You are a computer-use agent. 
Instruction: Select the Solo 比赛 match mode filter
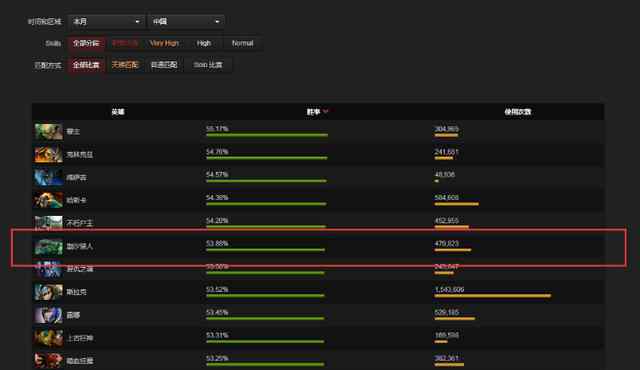point(208,65)
